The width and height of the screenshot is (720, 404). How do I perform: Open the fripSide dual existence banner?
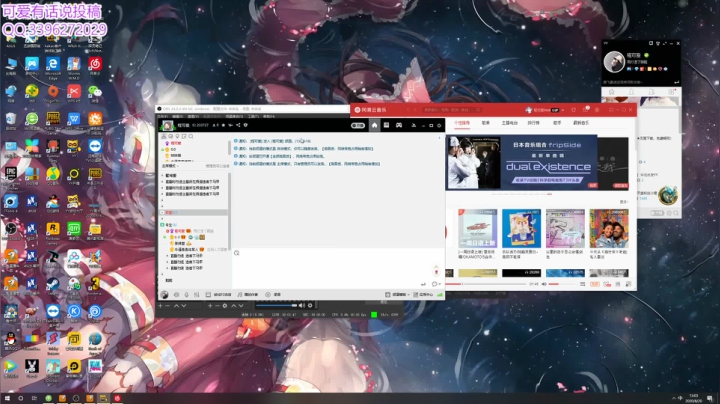[x=521, y=163]
